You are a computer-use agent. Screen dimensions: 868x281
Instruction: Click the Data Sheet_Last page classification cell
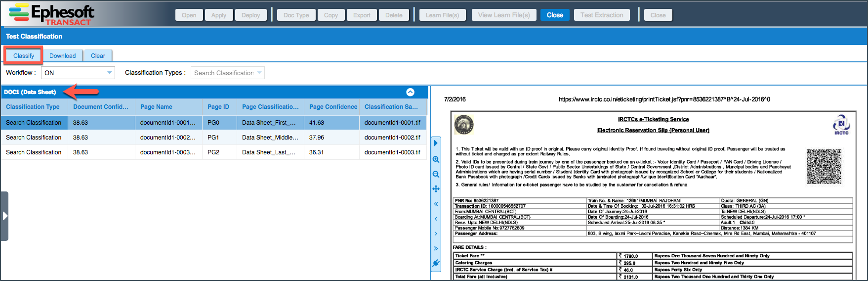click(270, 152)
